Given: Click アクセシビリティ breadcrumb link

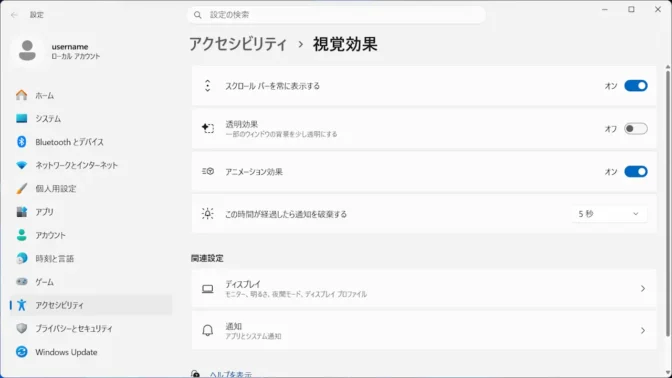Looking at the screenshot, I should [238, 44].
